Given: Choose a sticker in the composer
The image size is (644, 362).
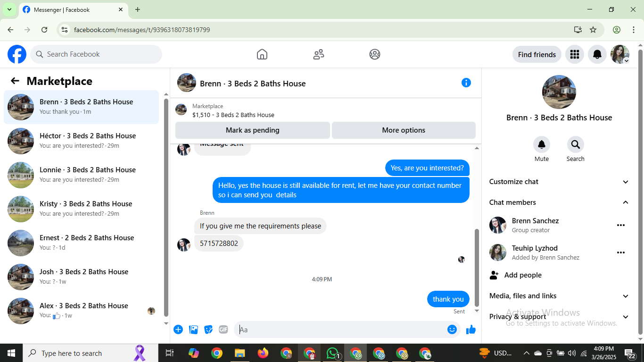Looking at the screenshot, I should click(x=208, y=329).
